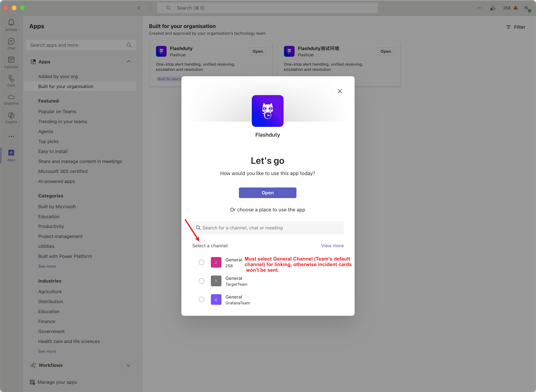Open Project management category
Image resolution: width=536 pixels, height=392 pixels.
(60, 236)
